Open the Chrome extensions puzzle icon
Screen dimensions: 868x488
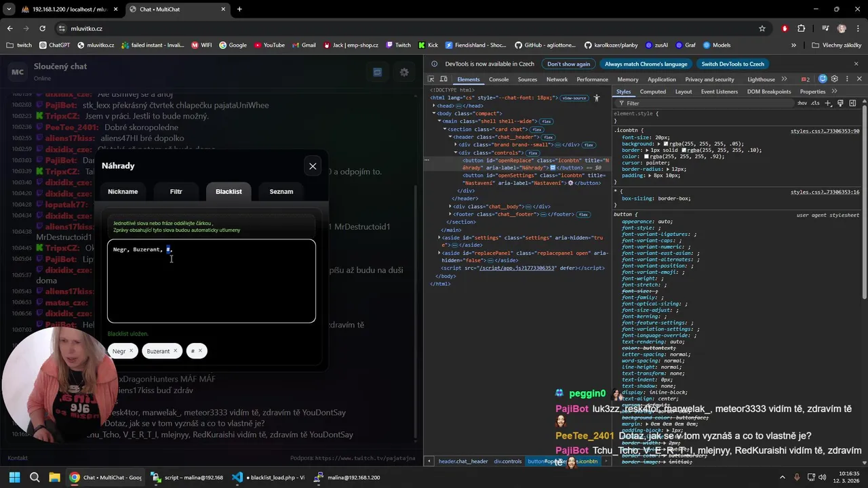click(802, 28)
